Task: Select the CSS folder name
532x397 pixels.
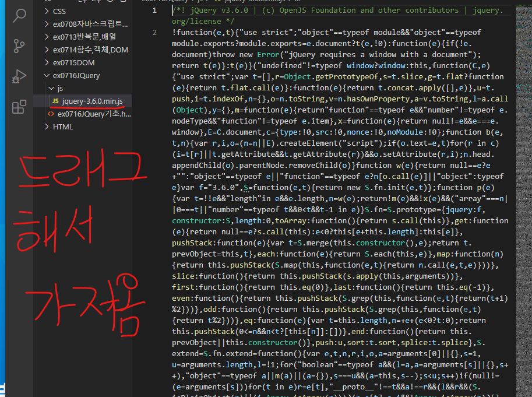Action: 59,12
